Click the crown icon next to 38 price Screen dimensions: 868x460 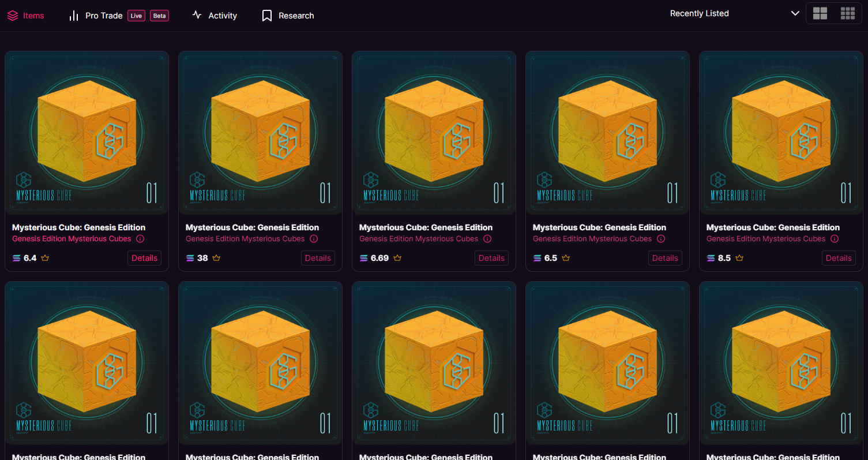pos(217,258)
